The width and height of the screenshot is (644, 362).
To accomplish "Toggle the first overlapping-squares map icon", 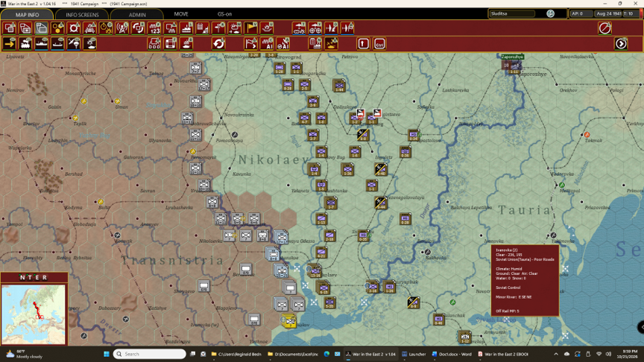I will click(10, 28).
